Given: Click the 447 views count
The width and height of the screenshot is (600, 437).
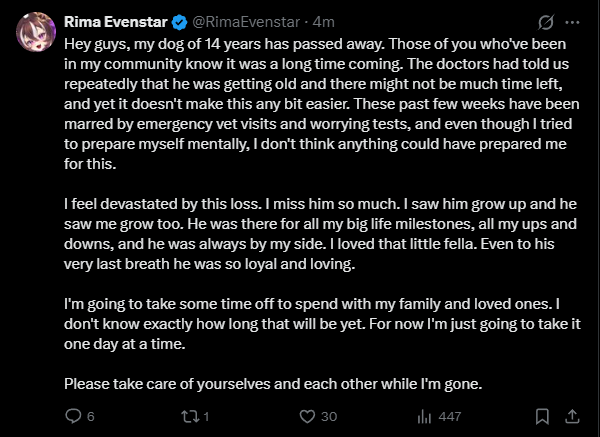Looking at the screenshot, I should point(450,416).
